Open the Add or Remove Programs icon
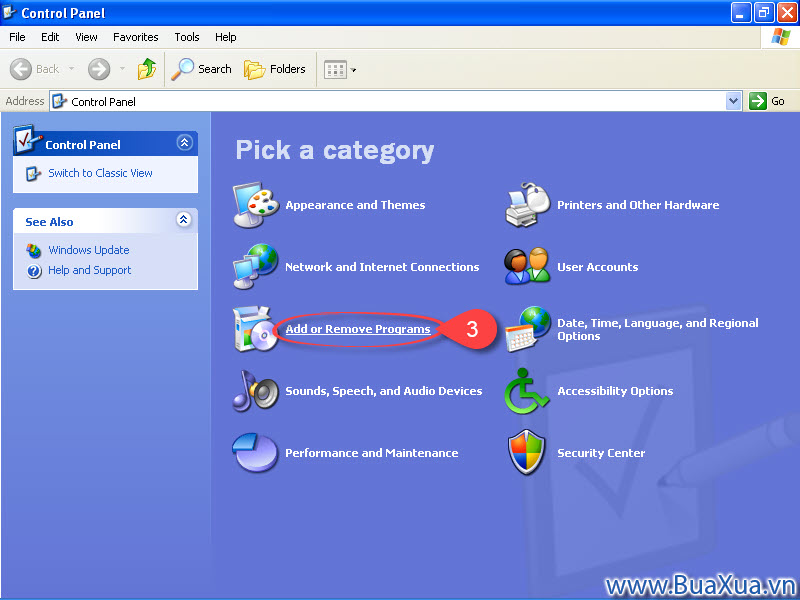This screenshot has width=800, height=600. (254, 329)
